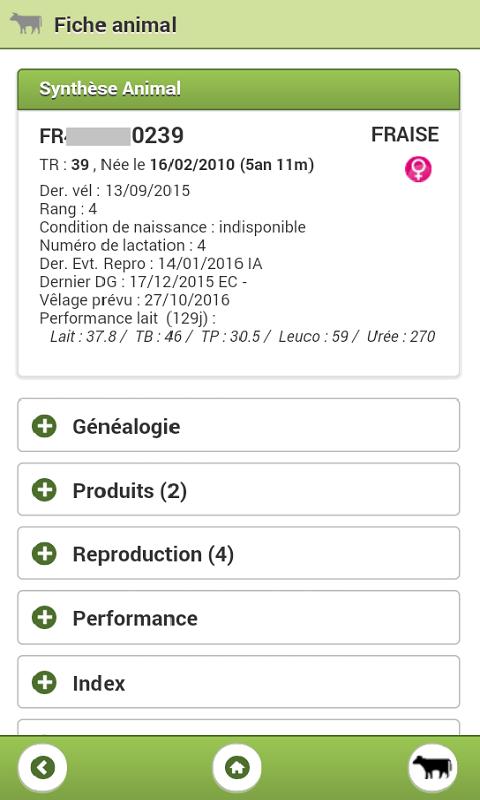Image resolution: width=480 pixels, height=800 pixels.
Task: Open the partially visible section below Index
Action: point(239,727)
